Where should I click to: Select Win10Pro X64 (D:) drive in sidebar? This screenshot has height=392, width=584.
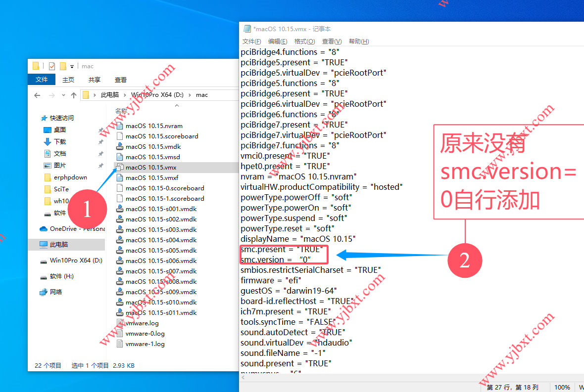76,261
